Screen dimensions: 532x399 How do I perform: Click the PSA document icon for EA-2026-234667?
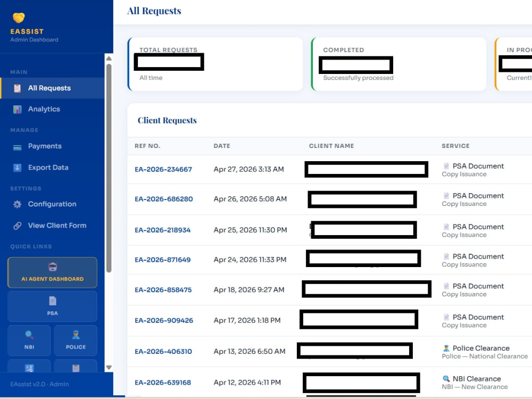pyautogui.click(x=446, y=166)
